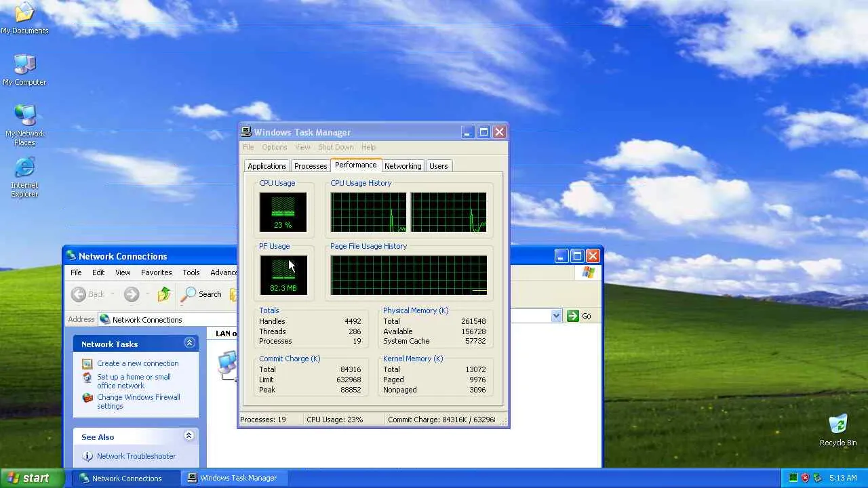Open the My Documents desktop icon
The image size is (868, 488).
[x=24, y=18]
